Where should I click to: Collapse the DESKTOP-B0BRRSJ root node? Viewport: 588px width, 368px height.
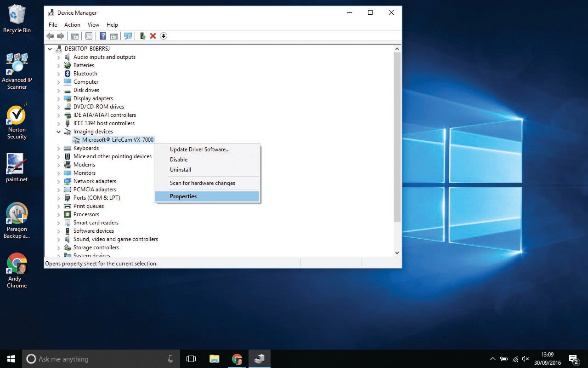click(50, 49)
